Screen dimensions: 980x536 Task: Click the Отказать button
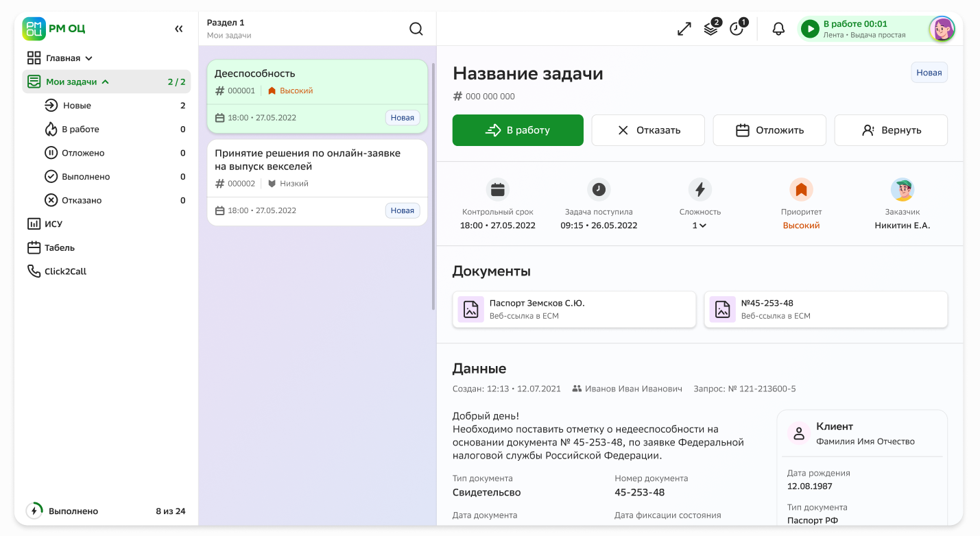point(648,130)
